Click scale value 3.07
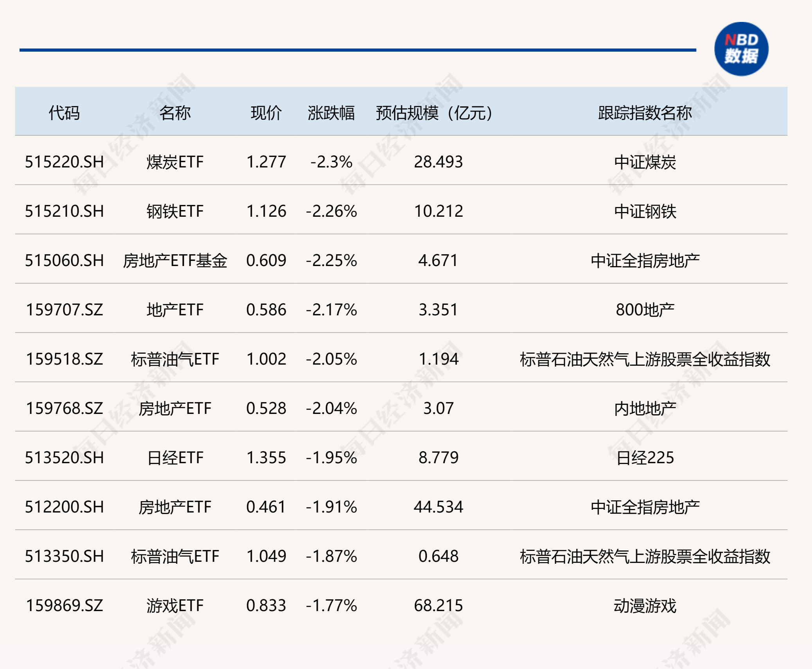This screenshot has width=812, height=669. point(438,408)
